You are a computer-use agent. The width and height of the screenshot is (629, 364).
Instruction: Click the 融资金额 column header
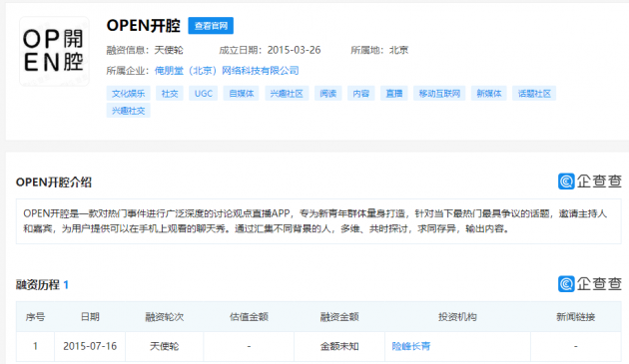pyautogui.click(x=339, y=317)
